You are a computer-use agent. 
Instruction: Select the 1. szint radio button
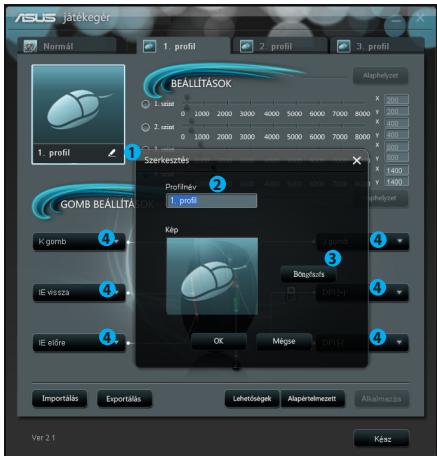click(145, 104)
